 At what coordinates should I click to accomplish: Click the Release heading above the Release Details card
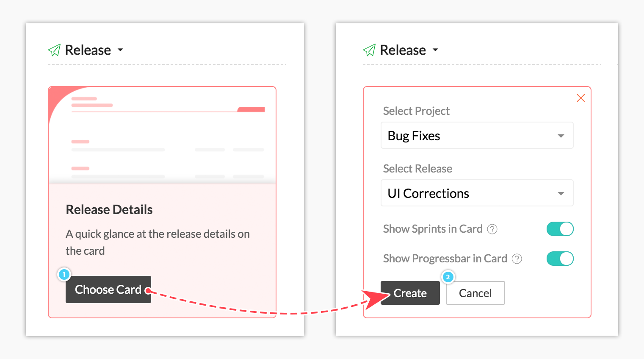[x=88, y=50]
